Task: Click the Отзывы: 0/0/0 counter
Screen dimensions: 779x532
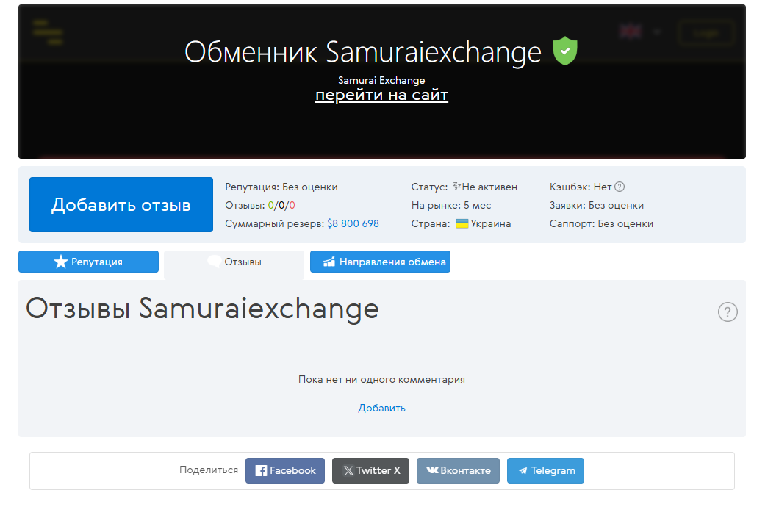Action: pos(260,205)
